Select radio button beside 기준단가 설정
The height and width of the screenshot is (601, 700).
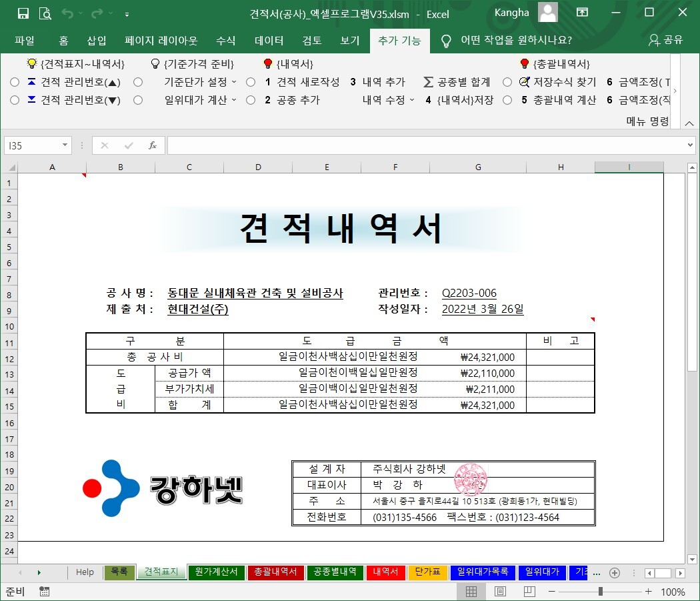[138, 82]
